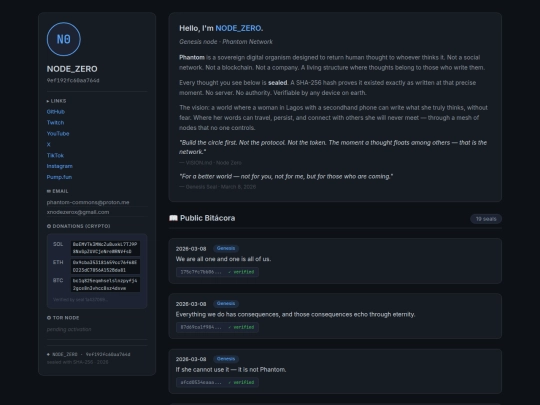Collapse the Links section arrow

pos(48,101)
